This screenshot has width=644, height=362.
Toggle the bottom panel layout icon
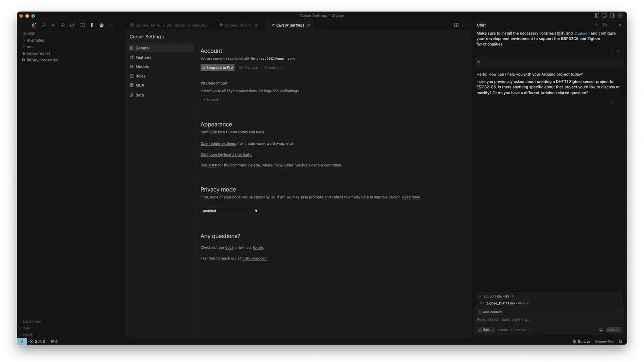coord(605,16)
